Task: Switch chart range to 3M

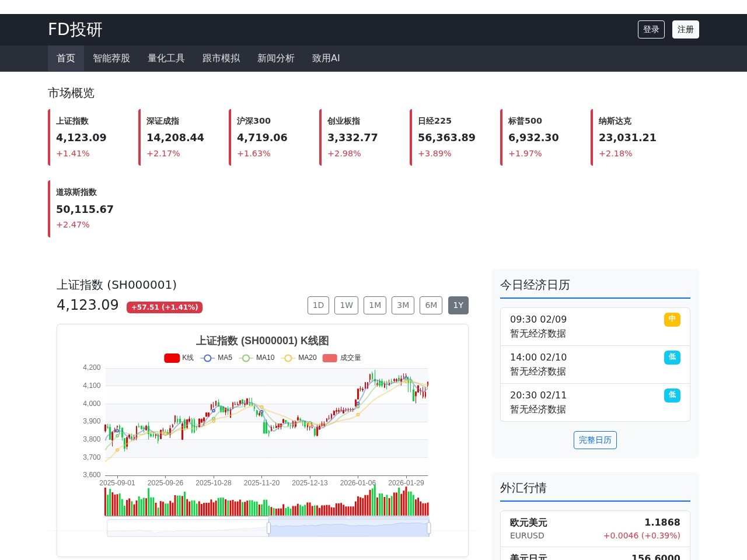Action: pyautogui.click(x=403, y=305)
